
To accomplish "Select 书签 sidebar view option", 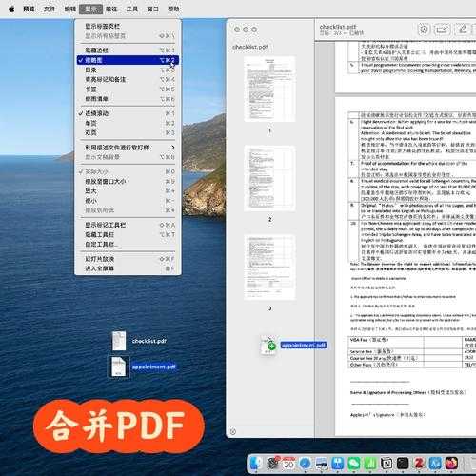I will tap(128, 89).
